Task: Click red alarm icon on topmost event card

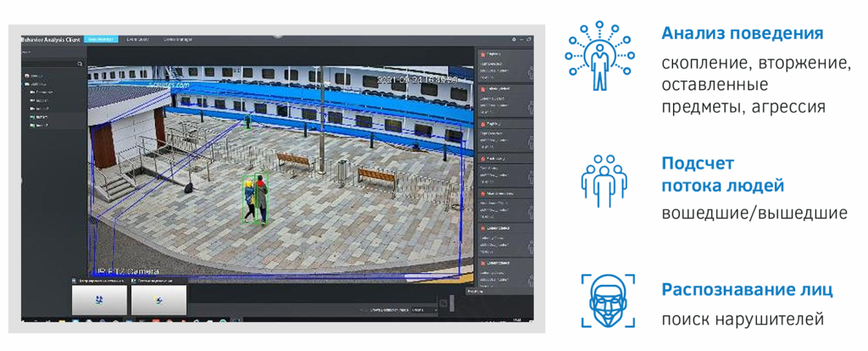Action: tap(483, 53)
